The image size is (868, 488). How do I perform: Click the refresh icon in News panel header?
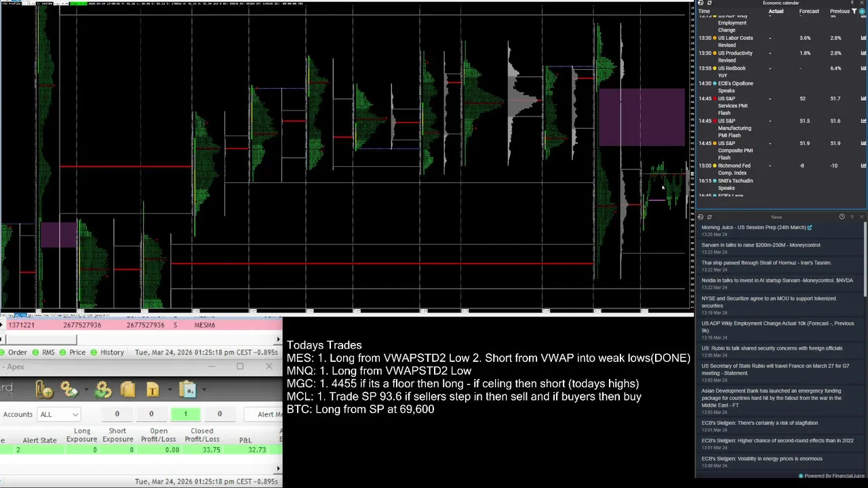click(x=709, y=217)
